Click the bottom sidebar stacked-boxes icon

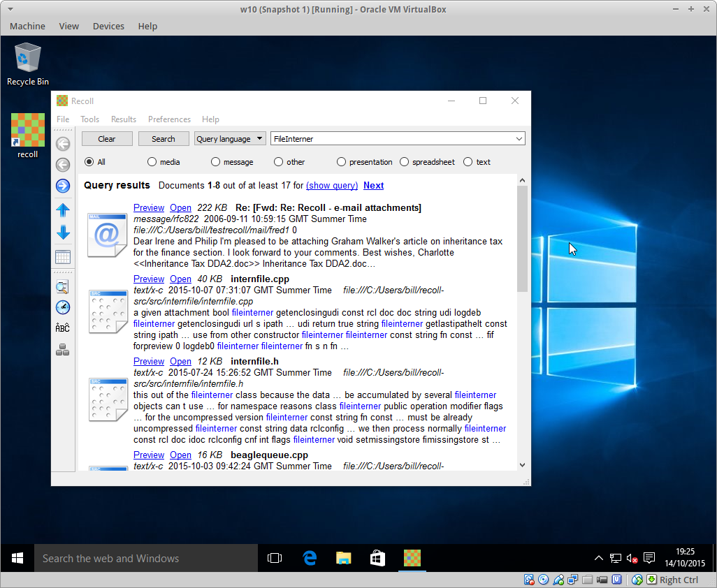(x=63, y=351)
